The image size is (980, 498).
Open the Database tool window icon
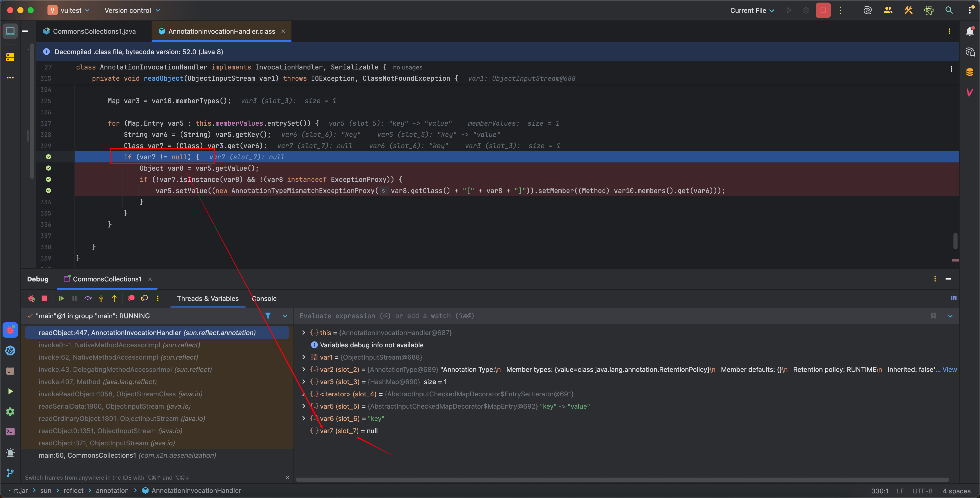pos(970,72)
